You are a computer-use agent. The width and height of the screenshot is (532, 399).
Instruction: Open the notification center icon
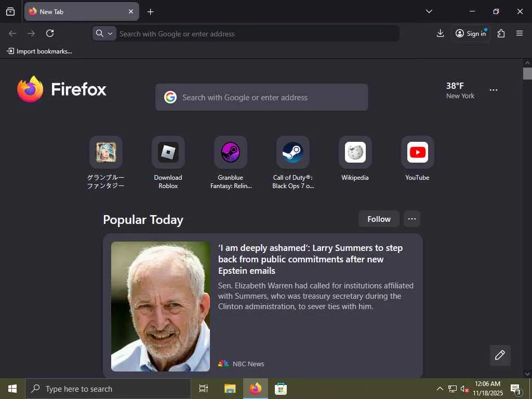point(516,389)
